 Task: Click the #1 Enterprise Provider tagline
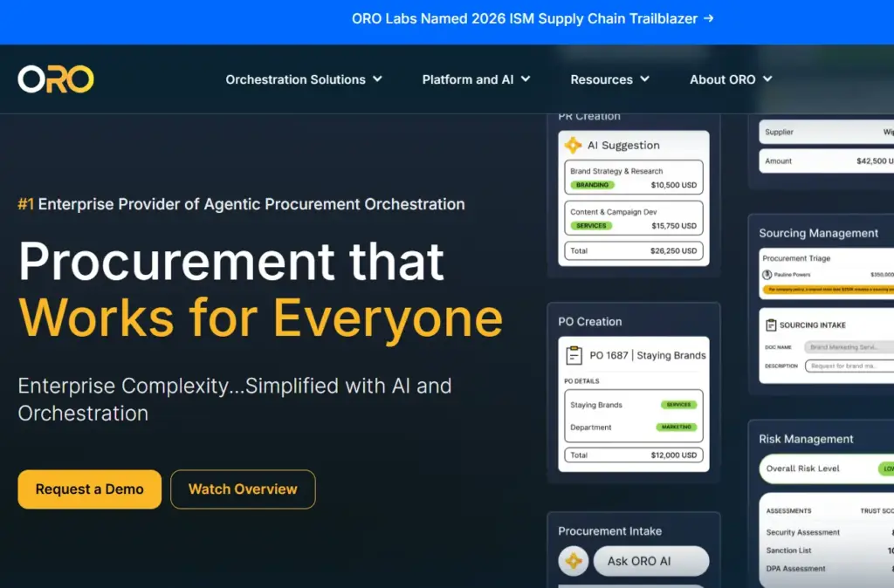[241, 204]
